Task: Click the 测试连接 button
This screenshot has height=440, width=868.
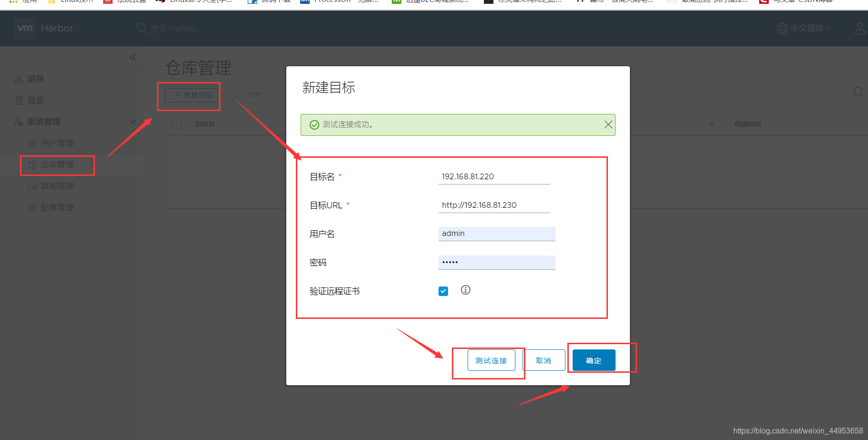Action: tap(492, 360)
